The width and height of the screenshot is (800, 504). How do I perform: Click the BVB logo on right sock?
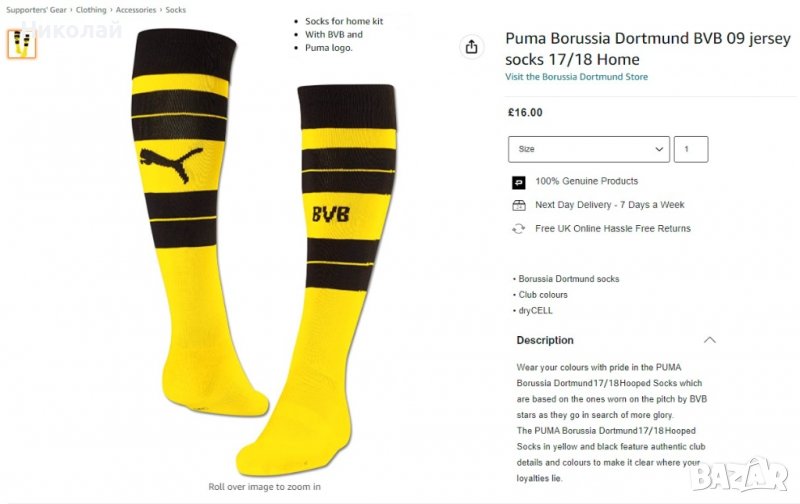point(331,214)
